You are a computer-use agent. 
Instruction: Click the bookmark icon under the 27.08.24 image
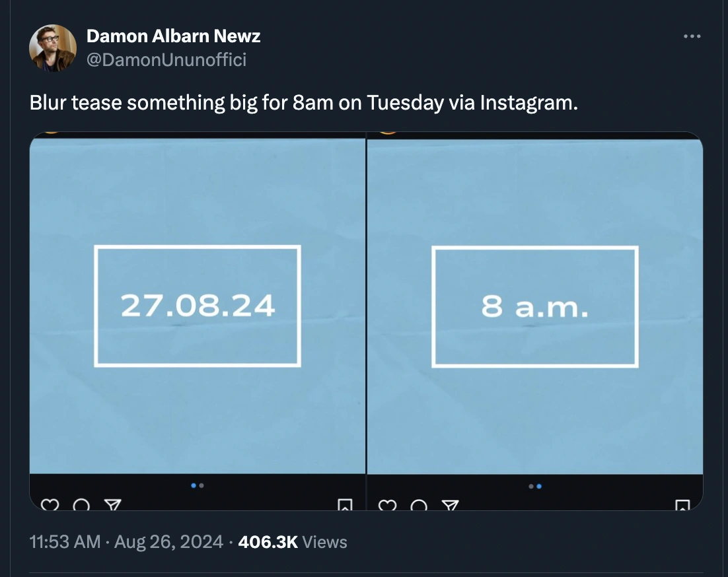(345, 506)
